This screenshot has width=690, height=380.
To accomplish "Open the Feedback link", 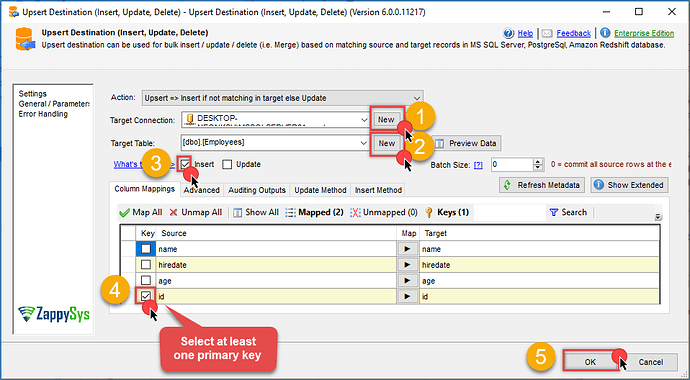I will [573, 33].
